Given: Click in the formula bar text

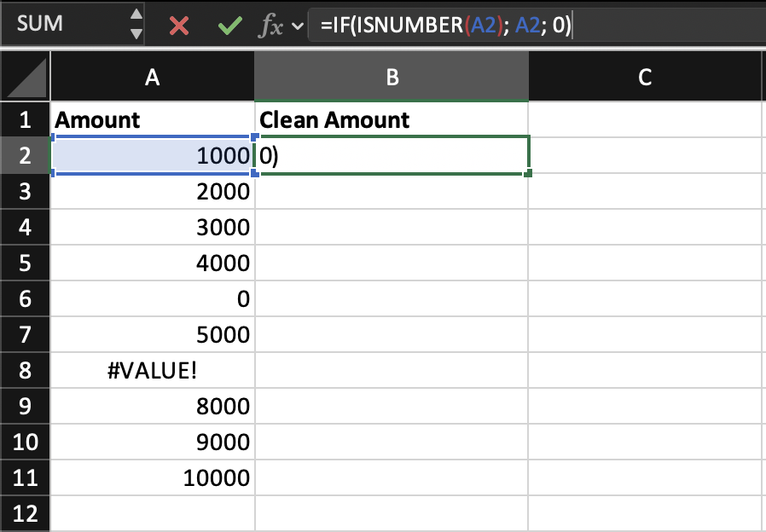Looking at the screenshot, I should pos(444,26).
